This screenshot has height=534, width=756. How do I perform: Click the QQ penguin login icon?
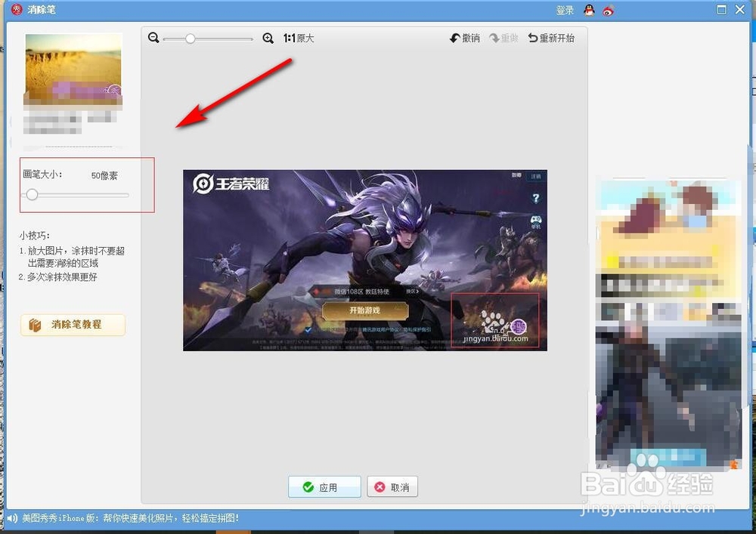pos(589,10)
